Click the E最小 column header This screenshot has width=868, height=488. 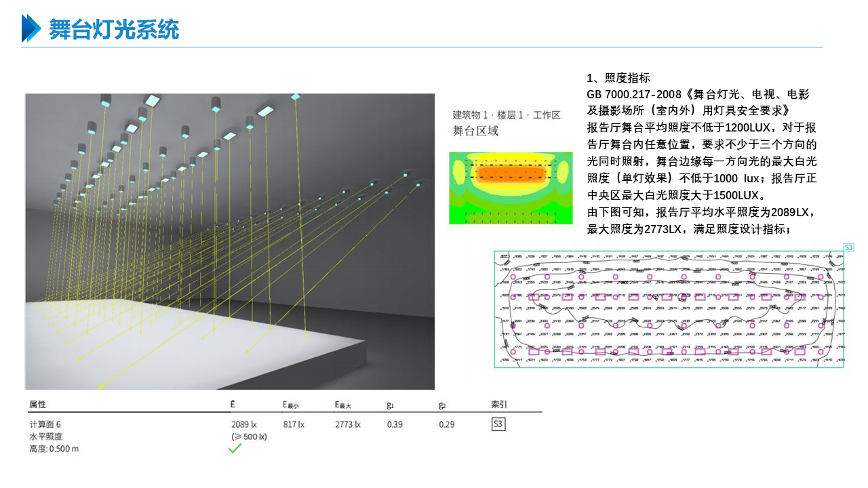click(x=291, y=405)
